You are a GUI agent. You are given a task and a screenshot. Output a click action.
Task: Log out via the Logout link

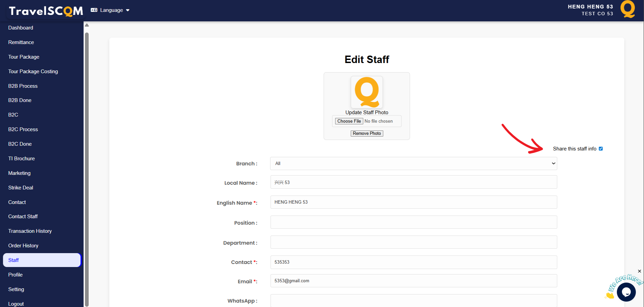pos(16,304)
